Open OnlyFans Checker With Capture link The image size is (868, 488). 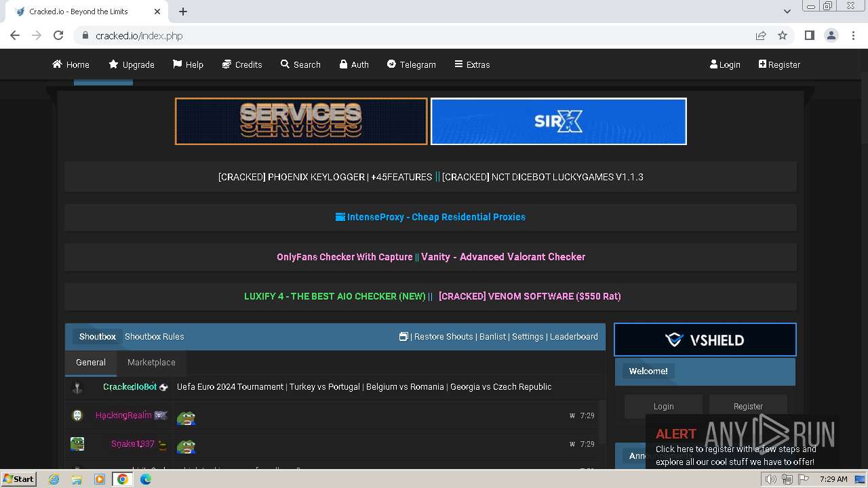pyautogui.click(x=344, y=257)
